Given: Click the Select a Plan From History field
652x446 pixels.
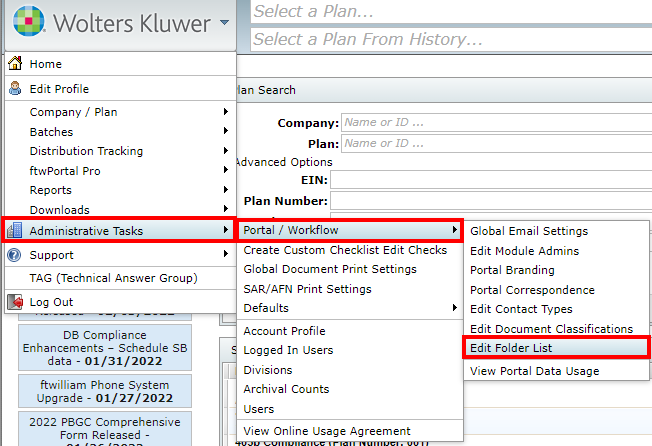Looking at the screenshot, I should click(x=450, y=39).
